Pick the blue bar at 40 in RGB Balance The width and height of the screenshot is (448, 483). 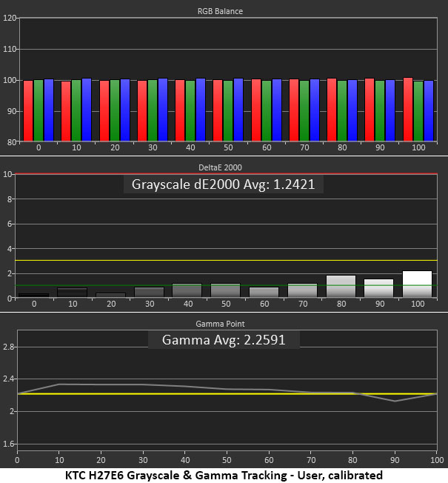(201, 110)
